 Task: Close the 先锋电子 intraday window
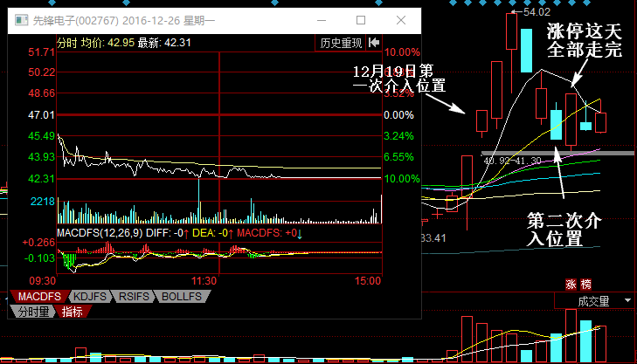pyautogui.click(x=399, y=19)
